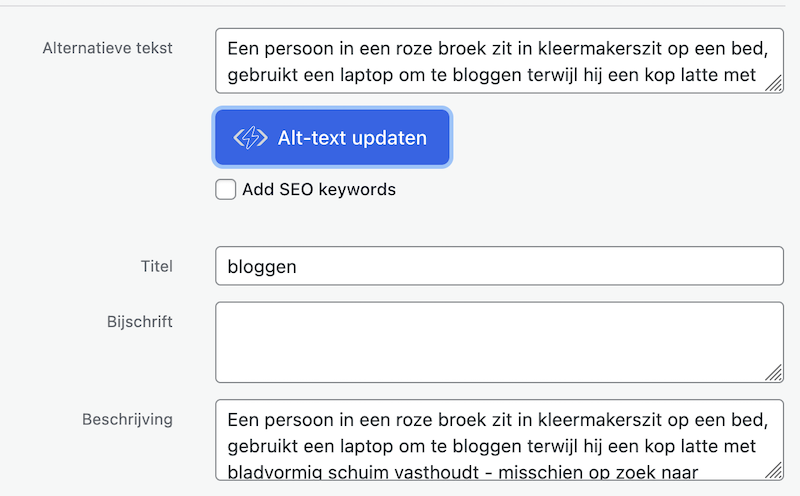
Task: Click into the Titel input field
Action: pyautogui.click(x=498, y=266)
